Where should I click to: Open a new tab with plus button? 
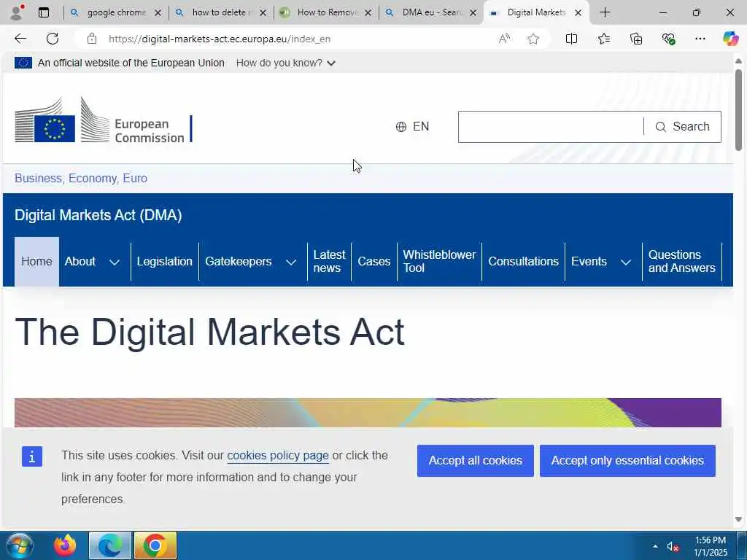pos(605,12)
